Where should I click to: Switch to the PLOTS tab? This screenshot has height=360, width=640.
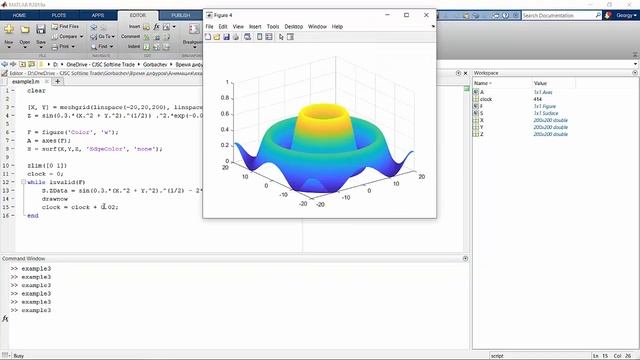[x=59, y=15]
